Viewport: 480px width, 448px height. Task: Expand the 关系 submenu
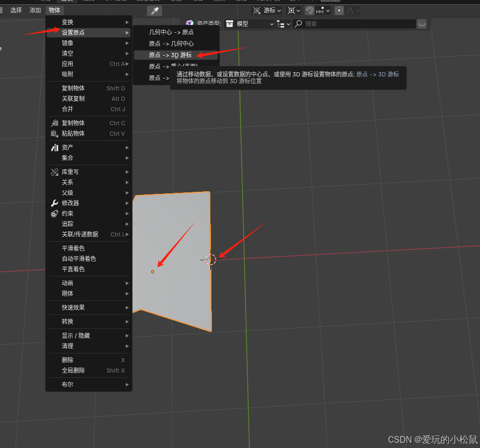coord(89,182)
